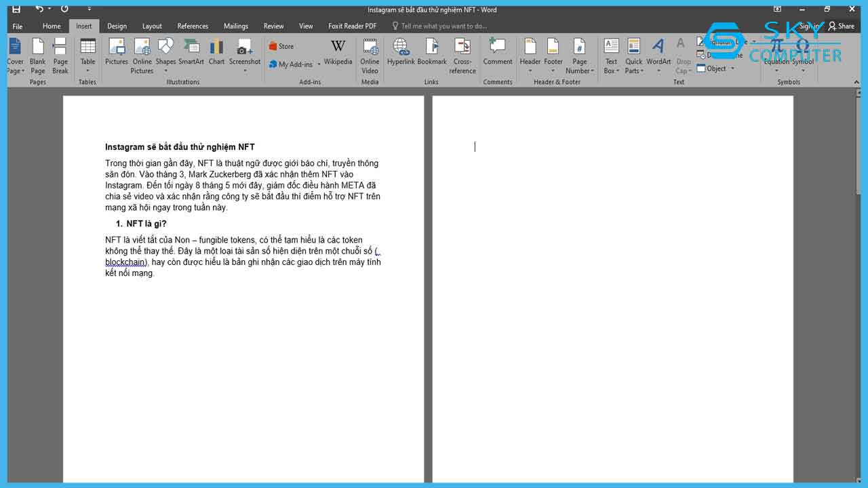Save the document from Quick Access toolbar
The height and width of the screenshot is (488, 868).
(x=16, y=9)
